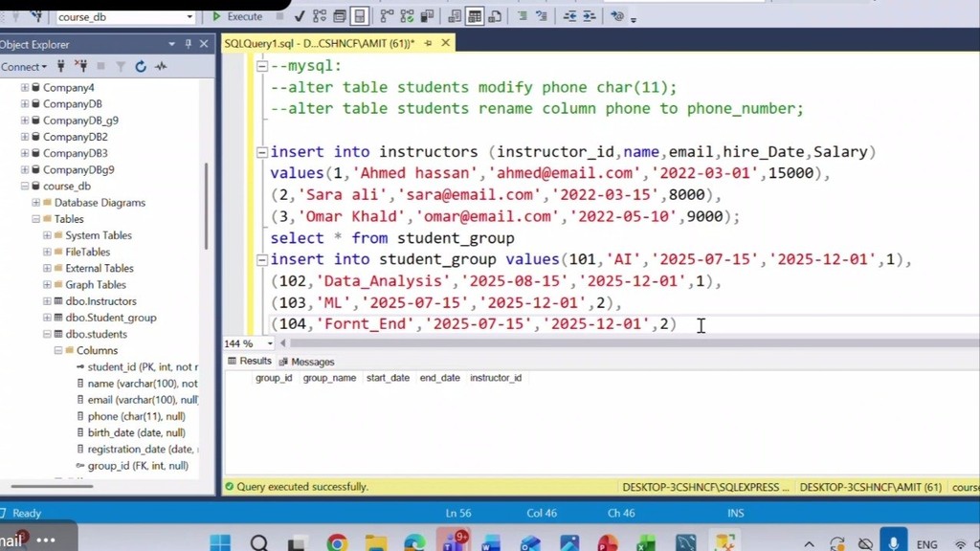This screenshot has width=980, height=551.
Task: Click Comment out selected lines icon
Action: click(x=522, y=17)
